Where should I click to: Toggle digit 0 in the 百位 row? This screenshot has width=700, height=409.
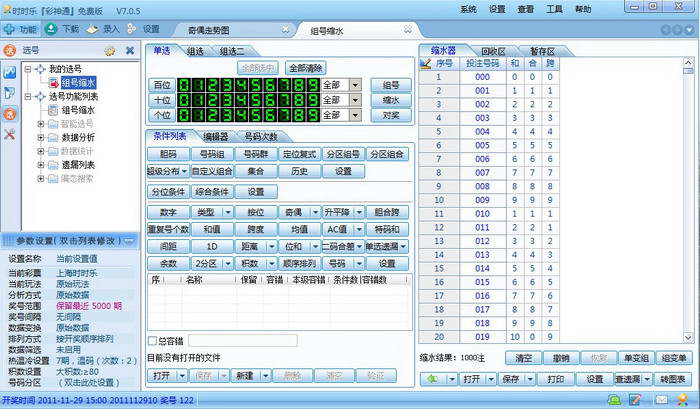184,85
